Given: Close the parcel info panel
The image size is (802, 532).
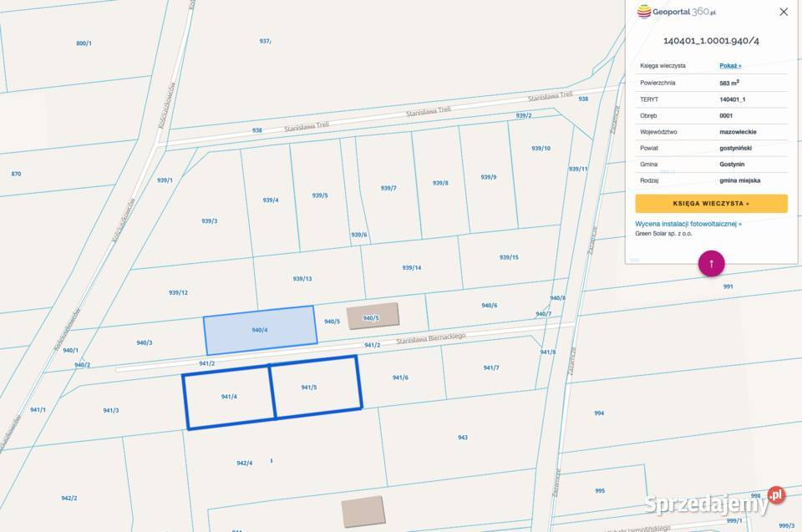Looking at the screenshot, I should click(783, 12).
